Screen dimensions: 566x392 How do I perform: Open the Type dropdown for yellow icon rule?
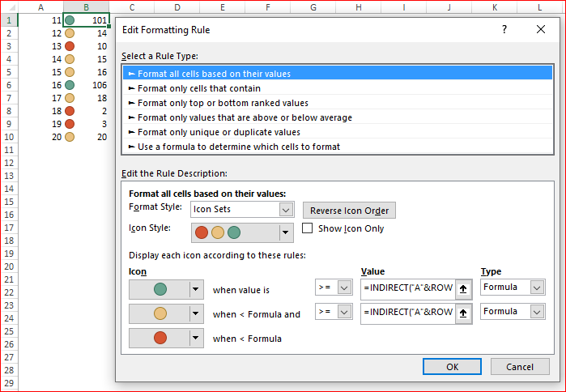[537, 312]
